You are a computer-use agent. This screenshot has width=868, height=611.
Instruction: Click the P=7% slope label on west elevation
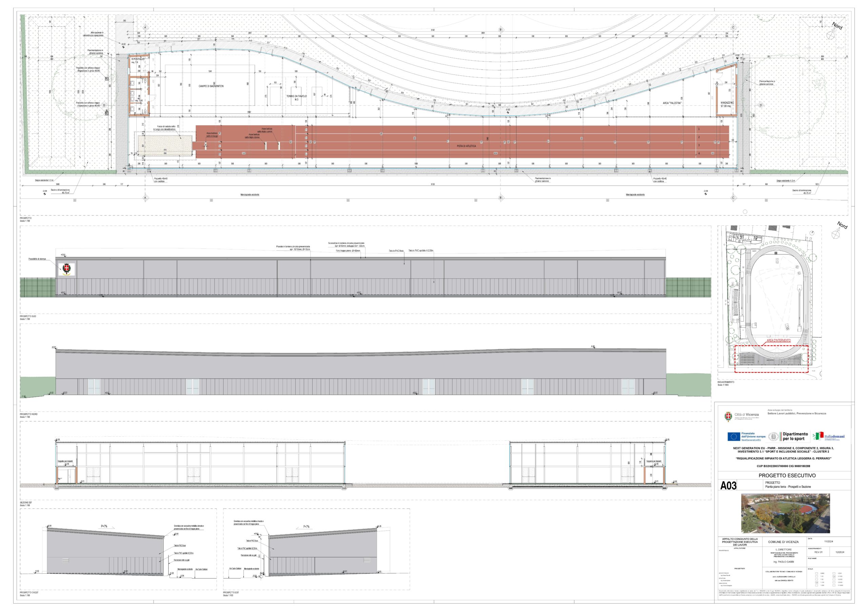pyautogui.click(x=104, y=526)
